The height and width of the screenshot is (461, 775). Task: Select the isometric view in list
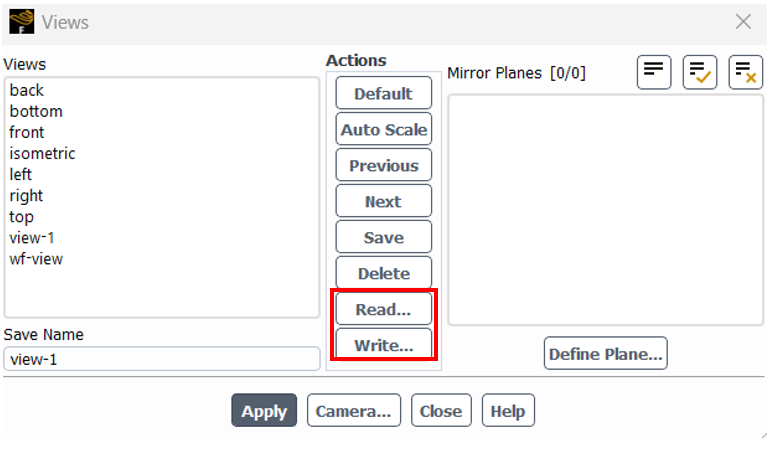[43, 154]
